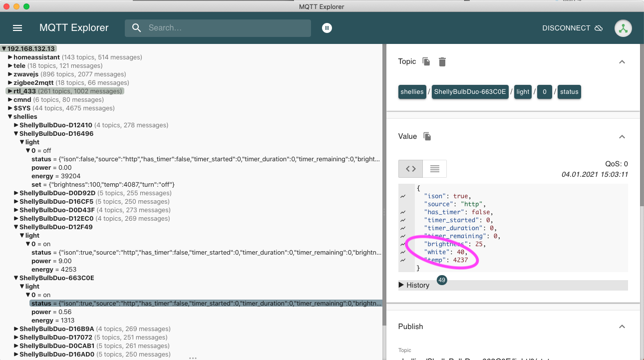Click into the Search field
This screenshot has width=644, height=360.
225,28
